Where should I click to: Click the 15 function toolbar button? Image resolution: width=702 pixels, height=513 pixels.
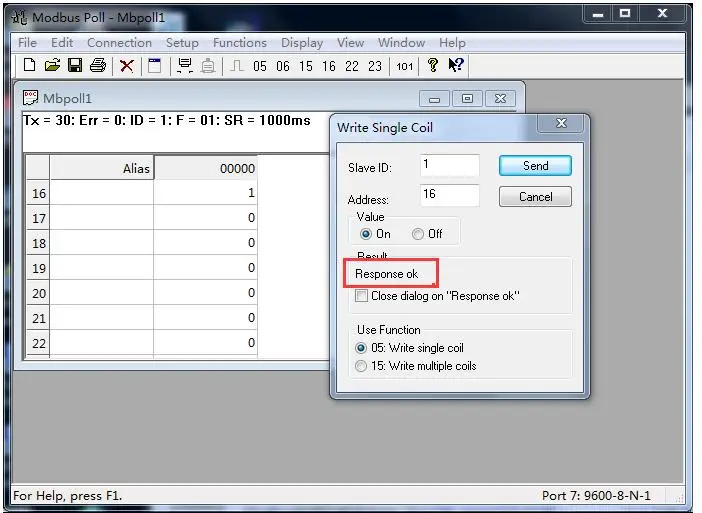[x=306, y=66]
